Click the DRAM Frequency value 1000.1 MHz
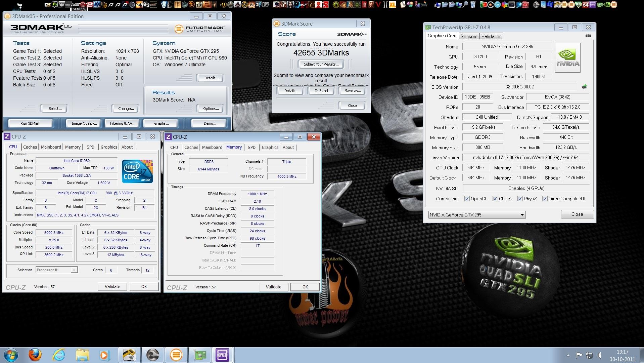Screen dimensions: 644x363 click(257, 194)
